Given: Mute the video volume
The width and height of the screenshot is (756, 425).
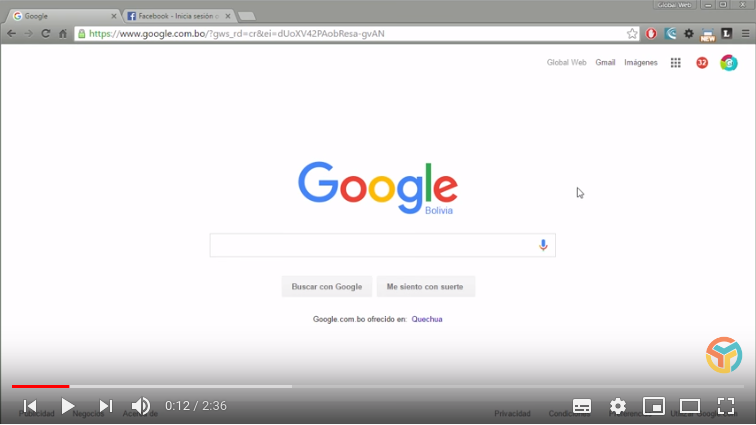Looking at the screenshot, I should tap(141, 406).
